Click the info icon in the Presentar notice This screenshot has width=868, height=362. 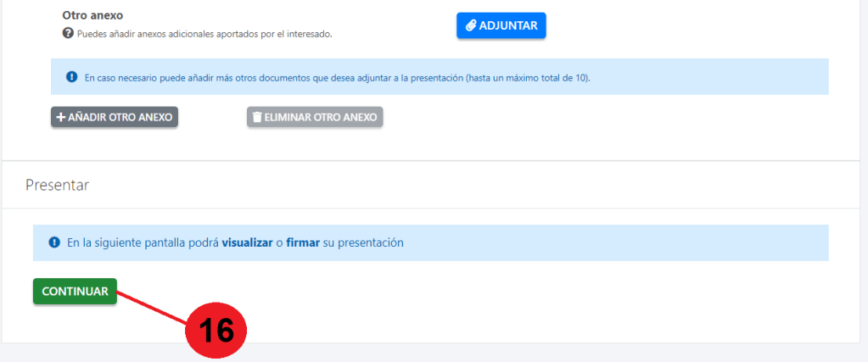[54, 242]
